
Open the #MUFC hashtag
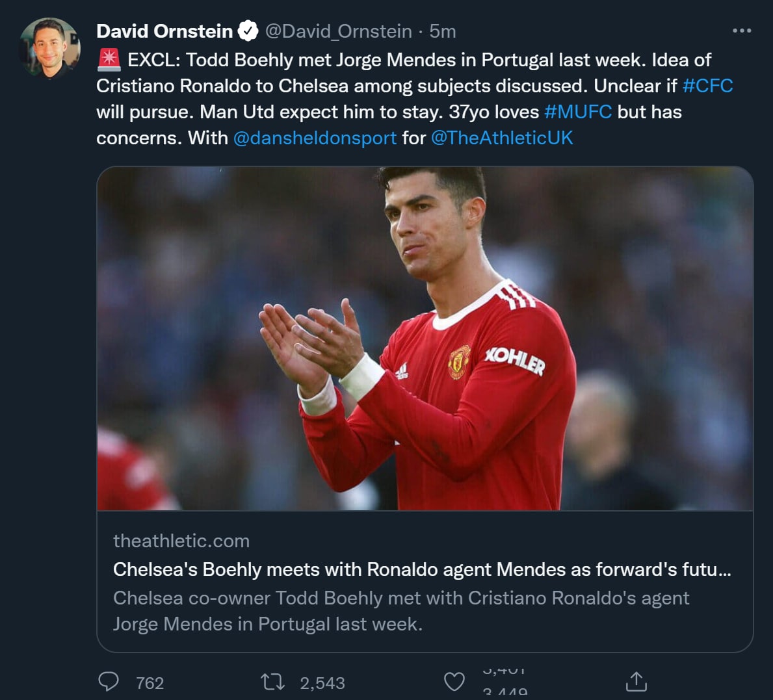coord(578,112)
